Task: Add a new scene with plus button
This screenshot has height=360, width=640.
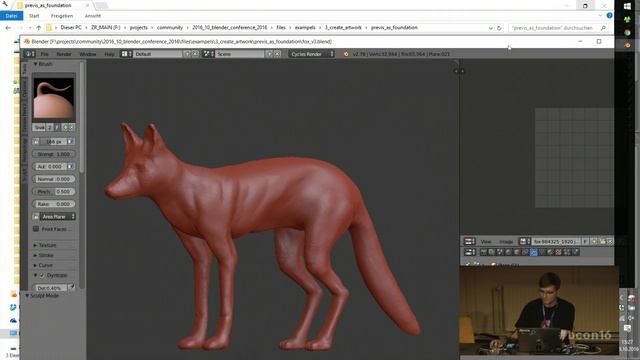Action: [x=269, y=54]
